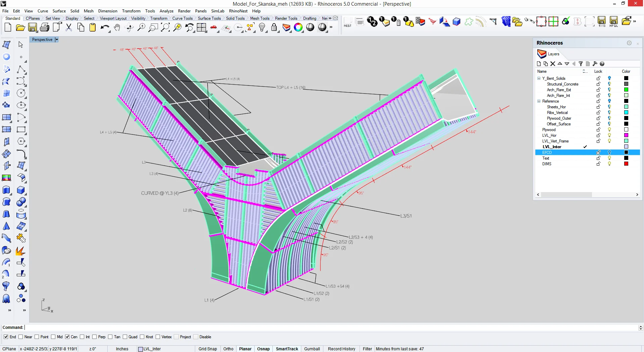Open the Dimension menu
644x352 pixels.
click(108, 11)
